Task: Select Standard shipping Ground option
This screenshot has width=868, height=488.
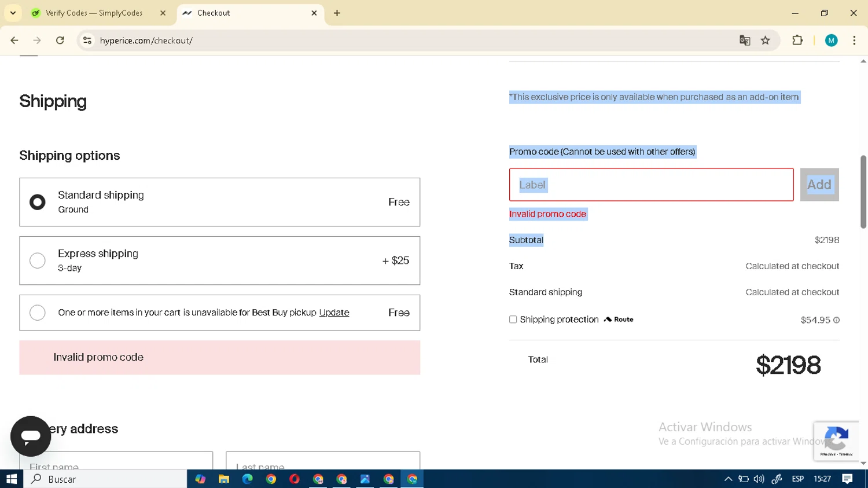Action: coord(38,202)
